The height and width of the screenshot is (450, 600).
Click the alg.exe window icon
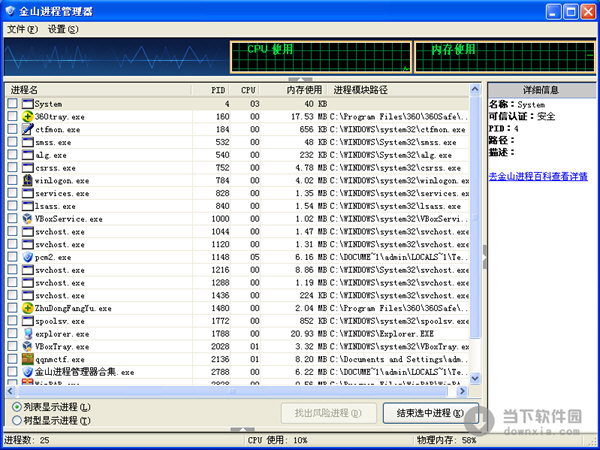[28, 155]
